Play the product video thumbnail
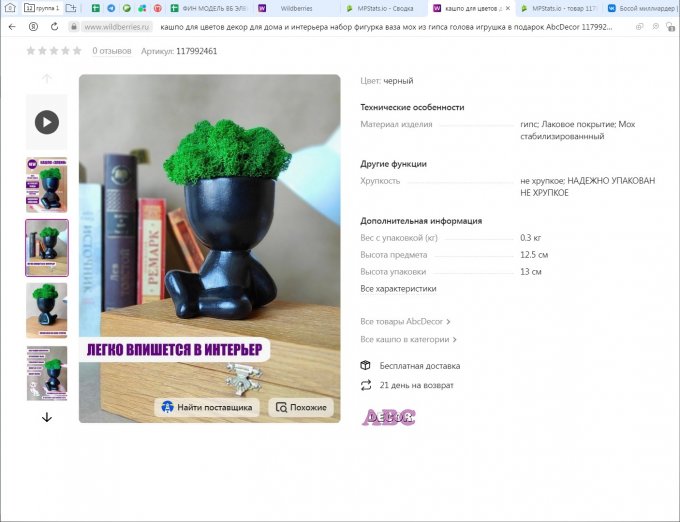This screenshot has width=680, height=522. pyautogui.click(x=47, y=122)
